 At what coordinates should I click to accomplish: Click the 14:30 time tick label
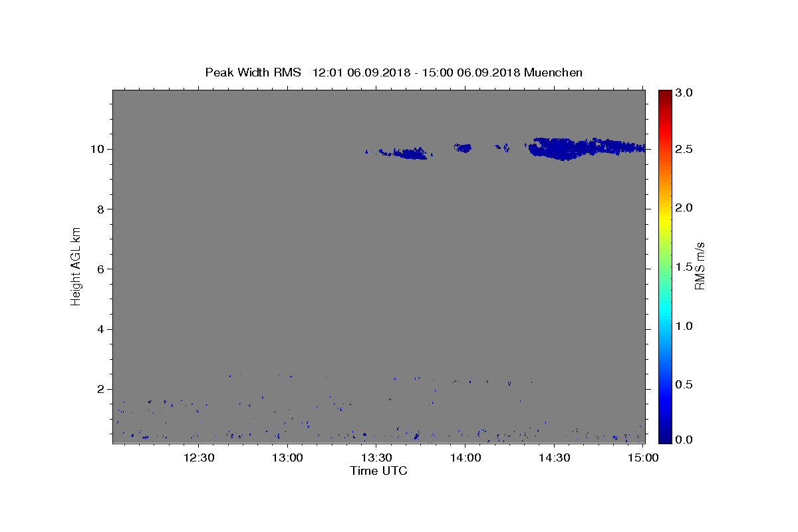coord(553,458)
